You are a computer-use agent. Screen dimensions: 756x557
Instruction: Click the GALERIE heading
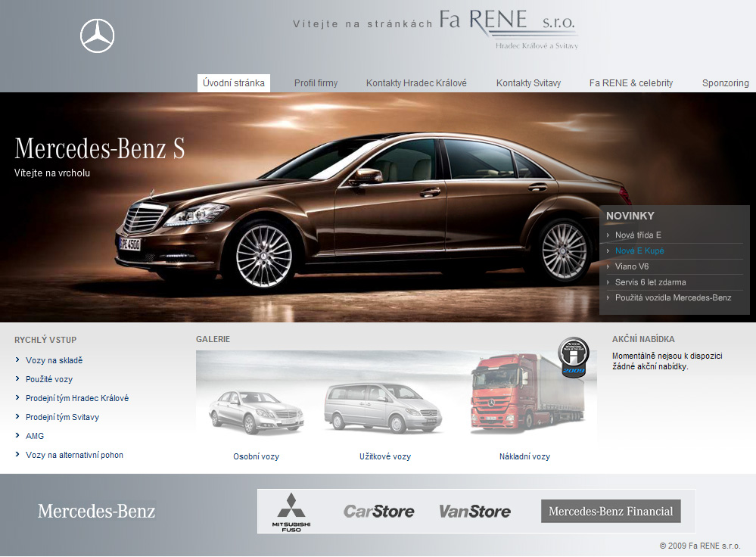(x=213, y=339)
